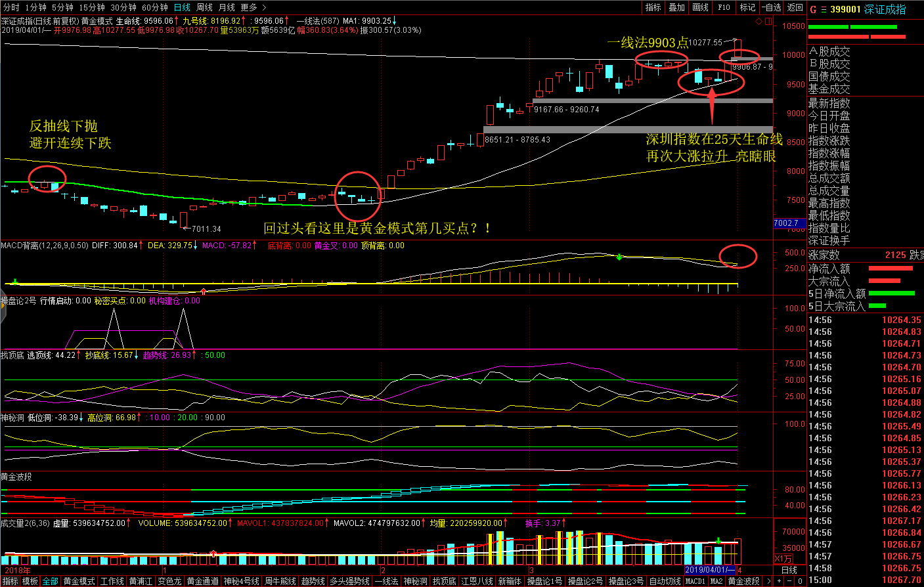Apply the 操盘论1号 template

click(x=545, y=581)
